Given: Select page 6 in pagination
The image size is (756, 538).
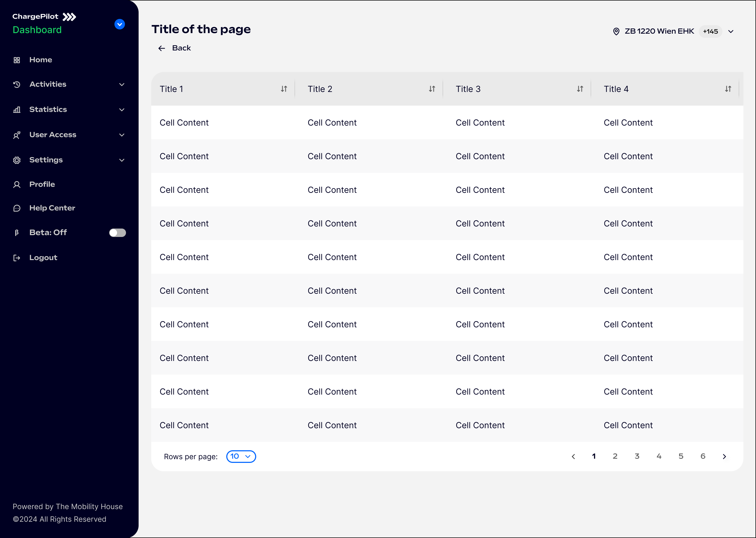Looking at the screenshot, I should [x=703, y=456].
